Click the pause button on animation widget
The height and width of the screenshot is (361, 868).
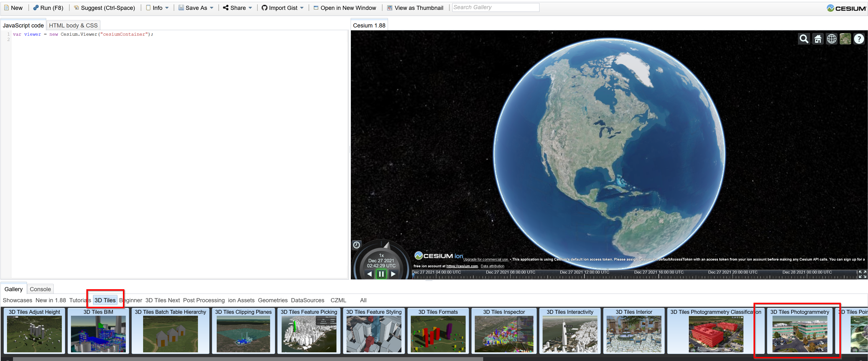[x=381, y=274]
